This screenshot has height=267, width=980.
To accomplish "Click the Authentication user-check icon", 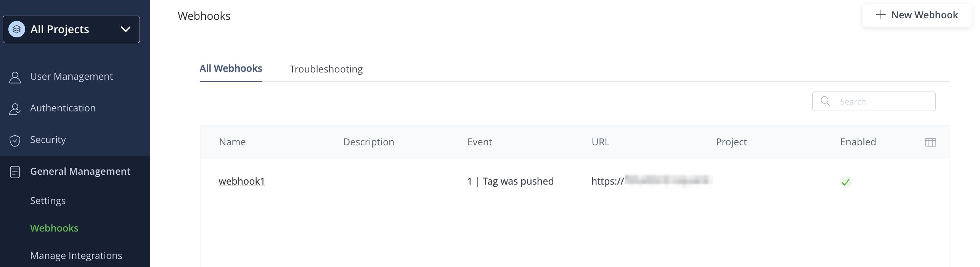I will click(x=15, y=109).
